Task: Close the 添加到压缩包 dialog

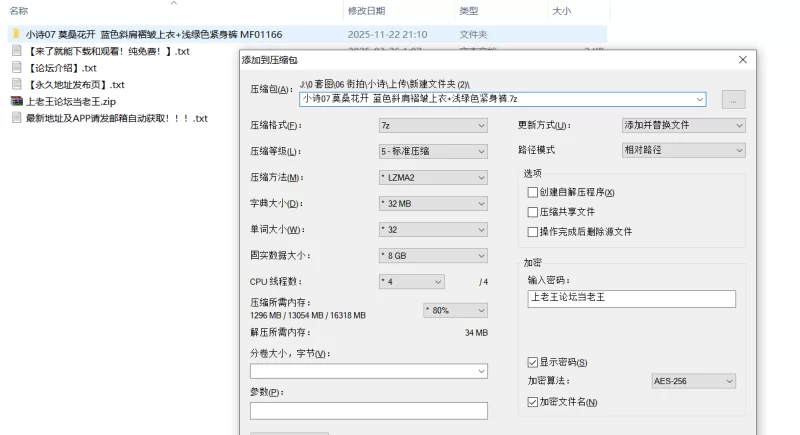Action: [742, 60]
